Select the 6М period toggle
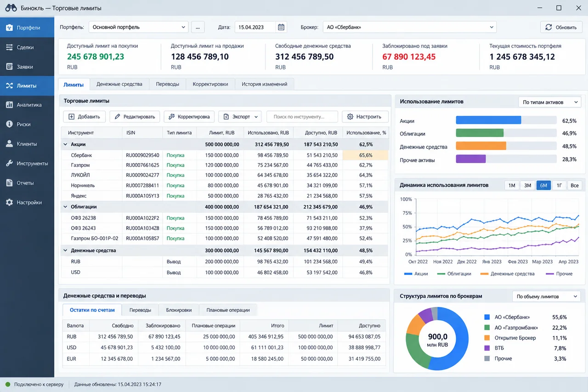The image size is (588, 392). point(543,185)
